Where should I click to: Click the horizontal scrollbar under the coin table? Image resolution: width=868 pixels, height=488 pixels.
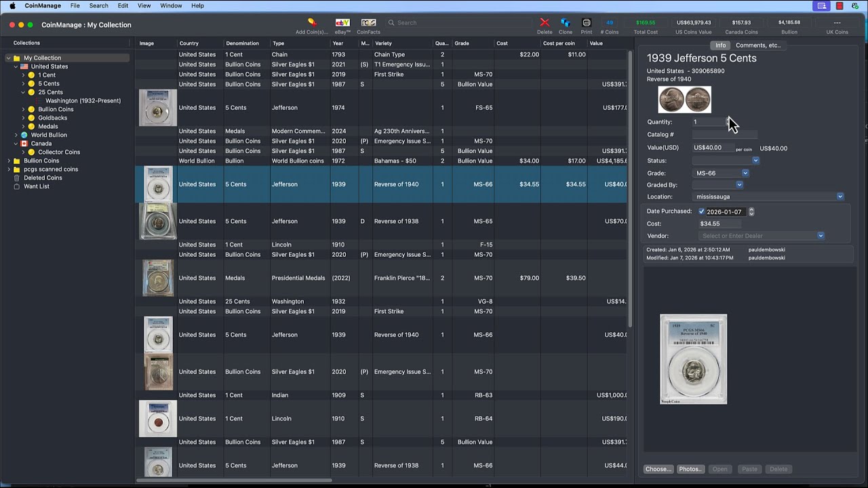(234, 481)
